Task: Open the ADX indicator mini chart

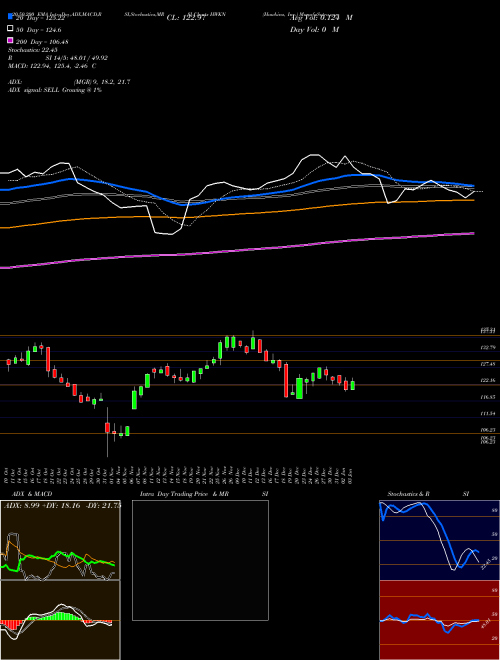Action: pyautogui.click(x=60, y=540)
